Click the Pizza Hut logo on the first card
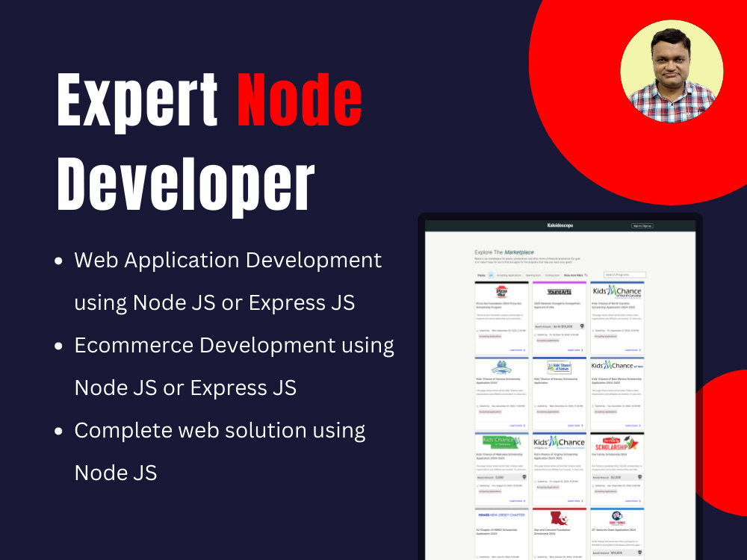The height and width of the screenshot is (560, 747). (x=502, y=292)
